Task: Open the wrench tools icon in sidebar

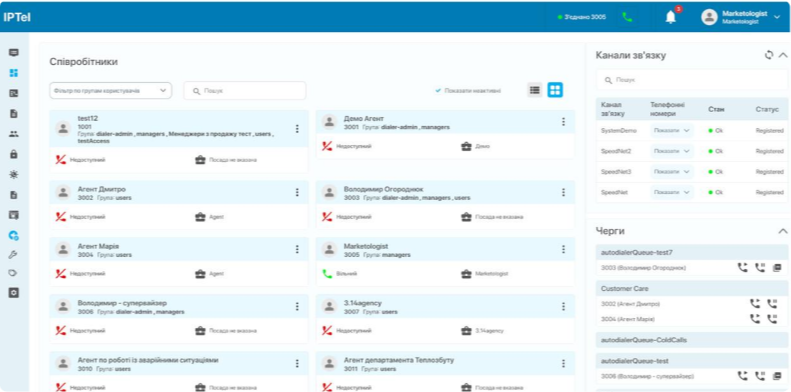Action: (x=14, y=255)
